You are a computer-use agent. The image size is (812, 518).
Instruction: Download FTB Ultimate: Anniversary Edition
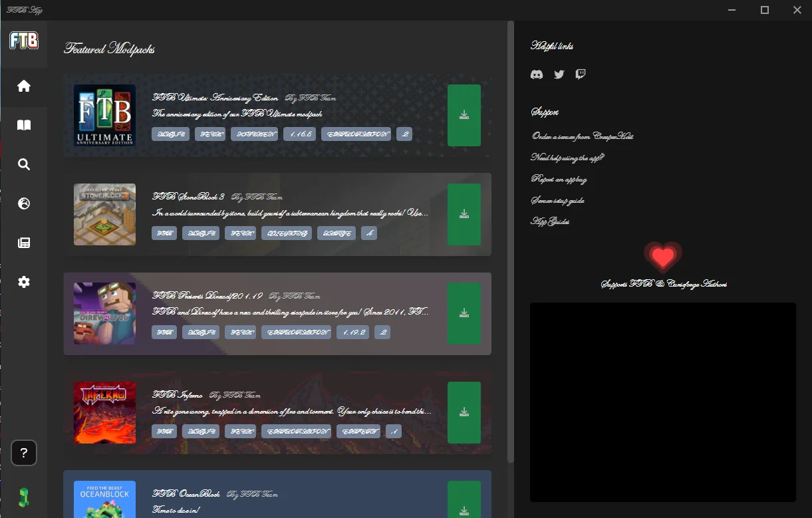pos(464,115)
